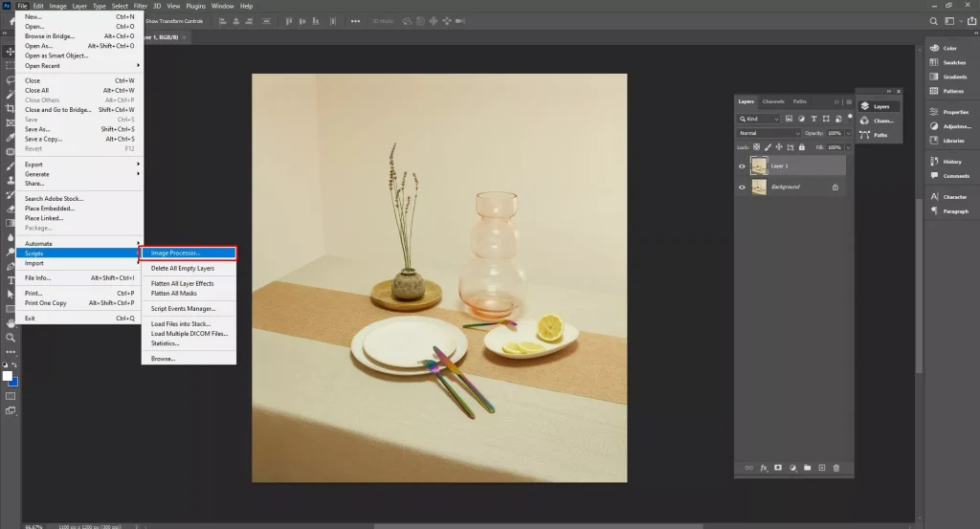Open the Adjustments panel icon
Image resolution: width=980 pixels, height=529 pixels.
click(934, 126)
